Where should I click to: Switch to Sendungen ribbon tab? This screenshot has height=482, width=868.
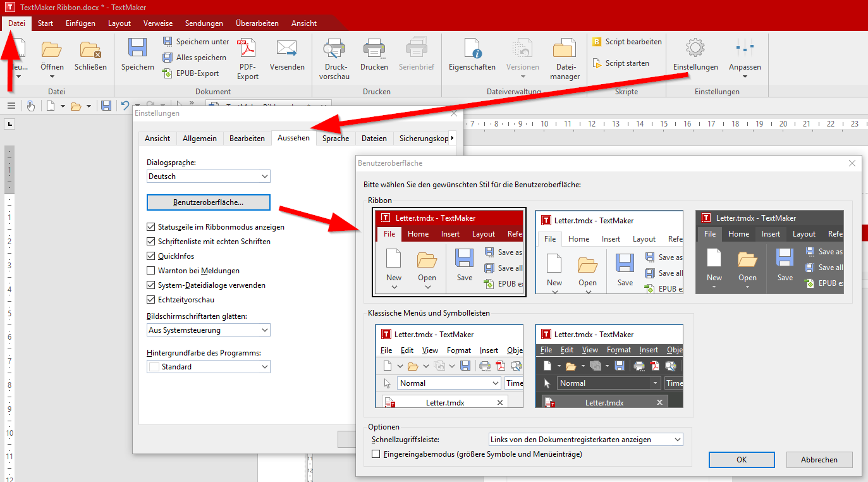(x=204, y=23)
